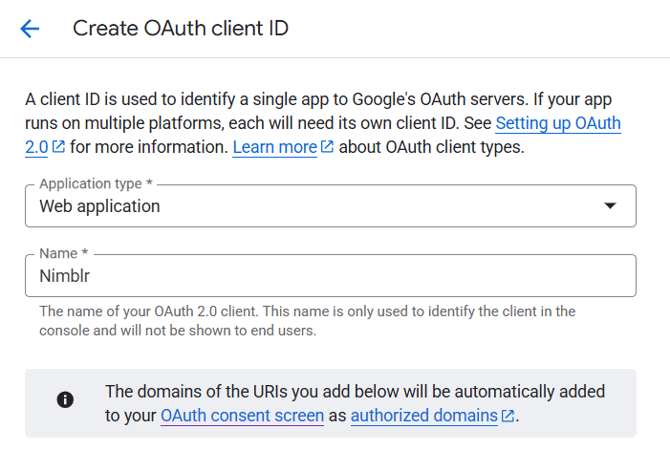This screenshot has height=472, width=670.
Task: Follow the "Learn more" link
Action: pyautogui.click(x=274, y=148)
